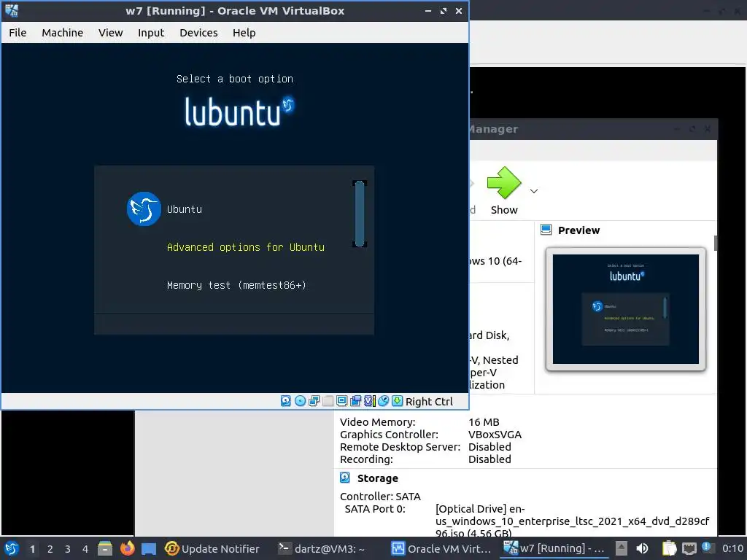Open the Devices menu
Viewport: 747px width, 560px height.
point(198,32)
